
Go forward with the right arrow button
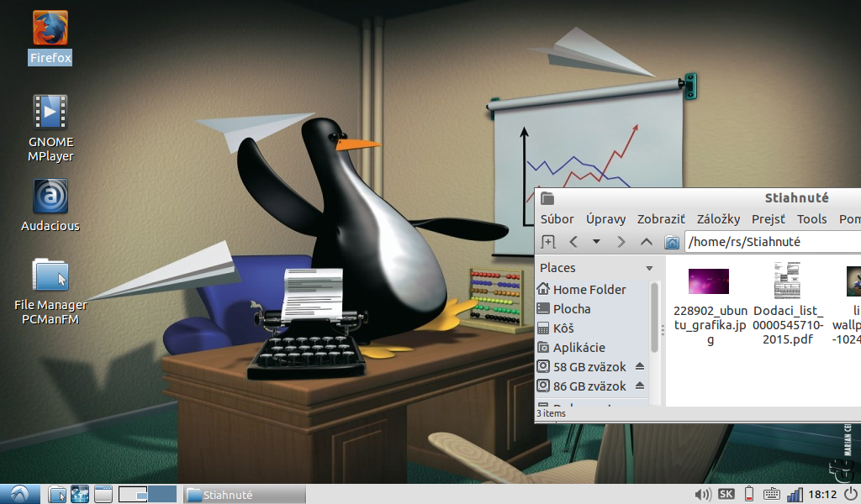tap(621, 242)
